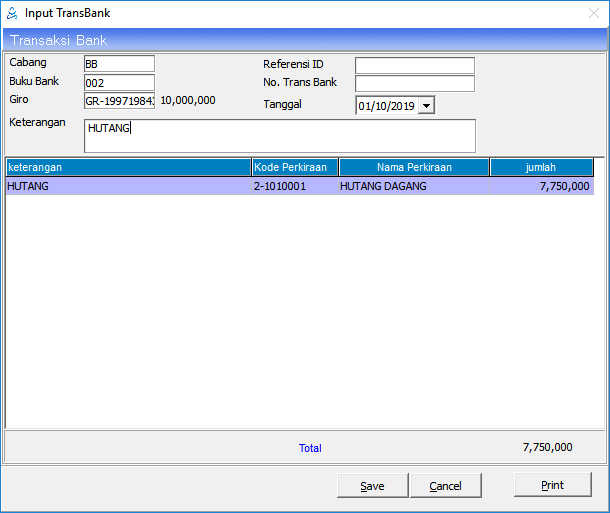Click the Save button

[372, 485]
